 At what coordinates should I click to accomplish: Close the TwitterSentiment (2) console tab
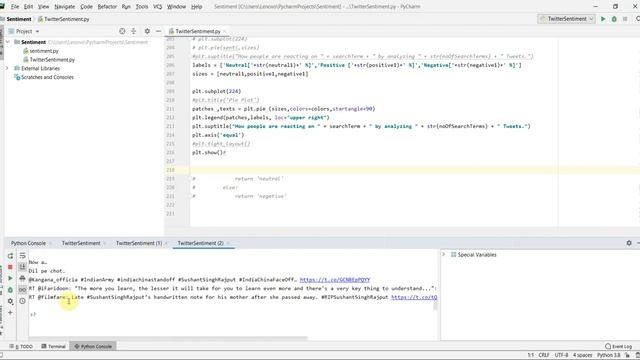pos(229,243)
